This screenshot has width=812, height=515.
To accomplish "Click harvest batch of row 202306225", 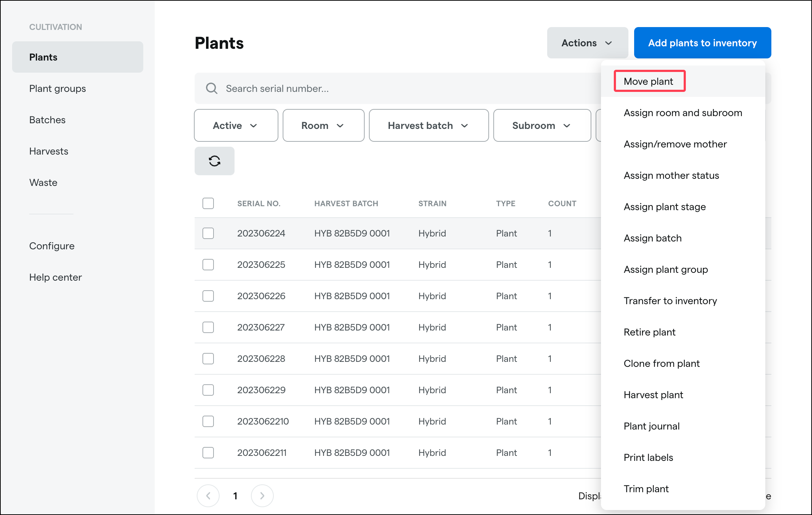I will click(x=352, y=265).
